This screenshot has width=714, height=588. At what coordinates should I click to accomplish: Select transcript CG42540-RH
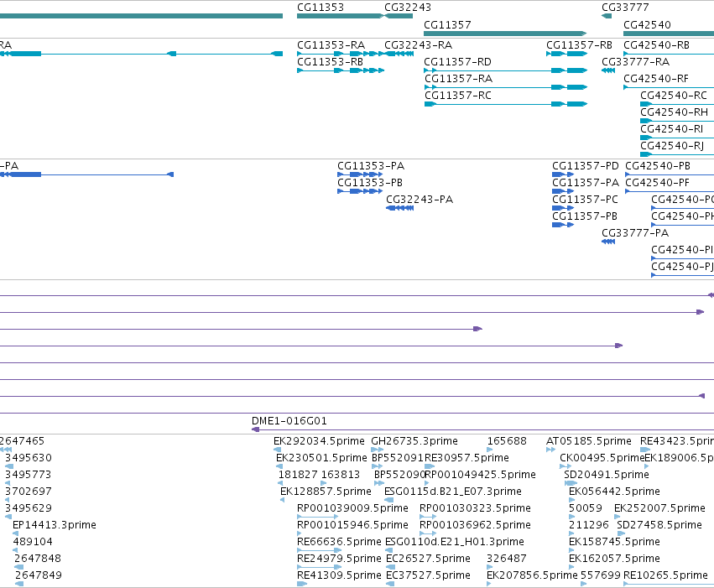(x=677, y=121)
